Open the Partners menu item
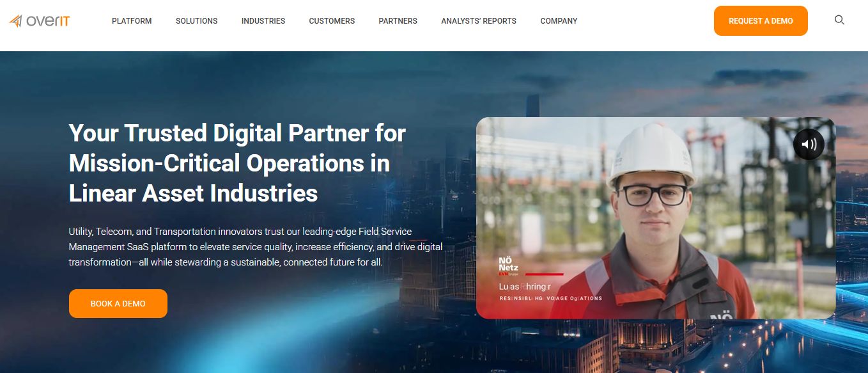Screen dimensions: 868x373 [398, 21]
